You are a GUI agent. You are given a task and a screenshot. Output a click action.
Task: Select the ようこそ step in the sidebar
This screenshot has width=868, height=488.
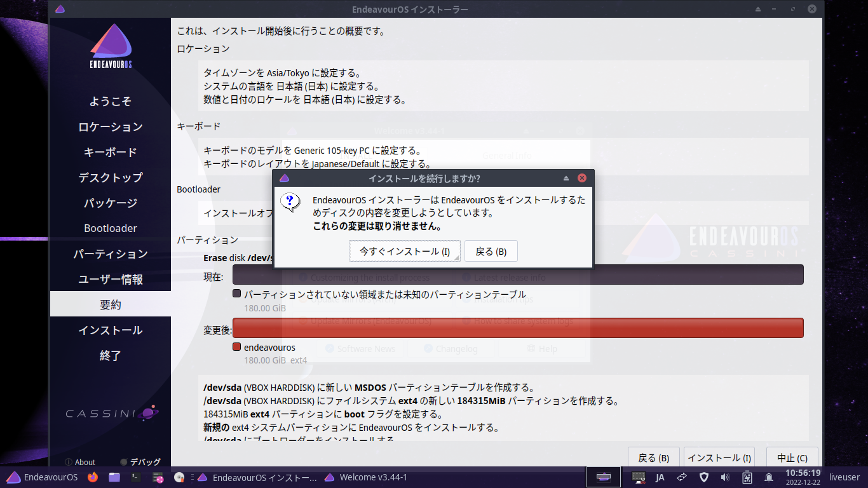[x=111, y=102]
